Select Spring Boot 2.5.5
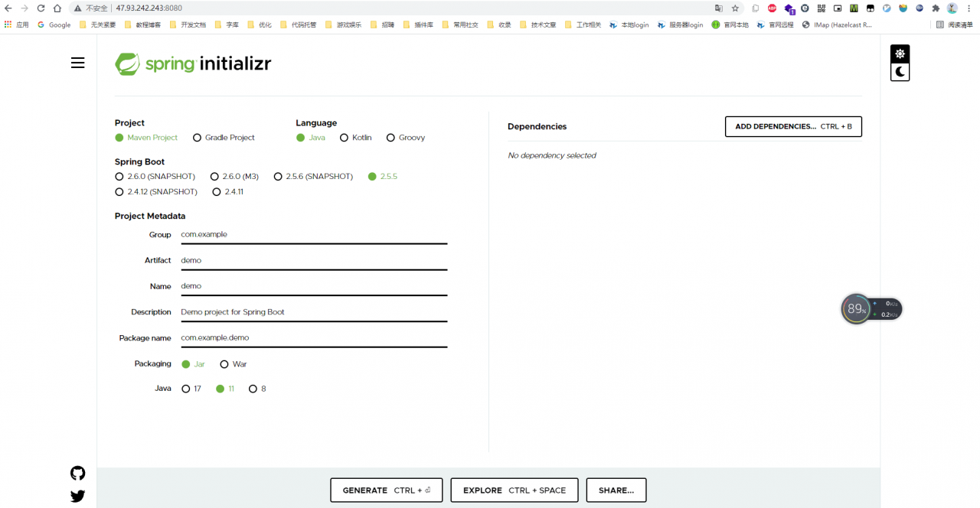Viewport: 980px width, 508px height. (383, 177)
